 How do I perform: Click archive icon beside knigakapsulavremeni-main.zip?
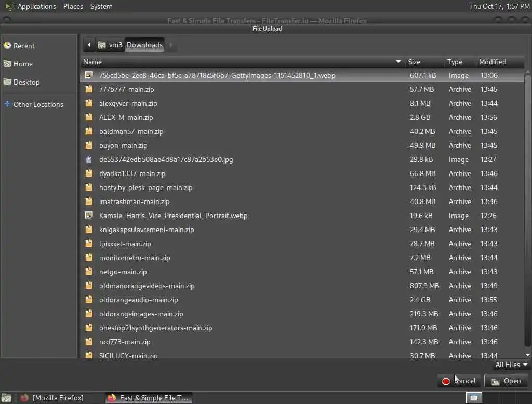pos(88,230)
